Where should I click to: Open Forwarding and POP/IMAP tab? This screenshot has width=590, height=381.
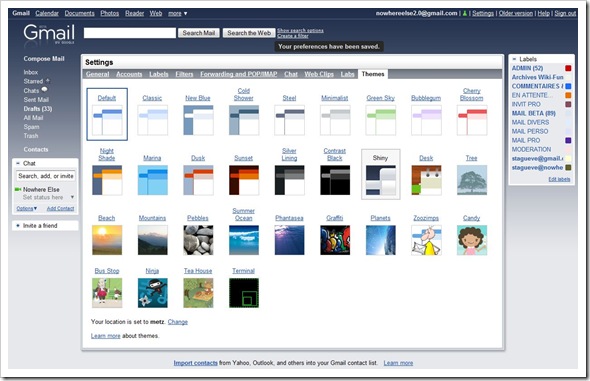coord(239,74)
